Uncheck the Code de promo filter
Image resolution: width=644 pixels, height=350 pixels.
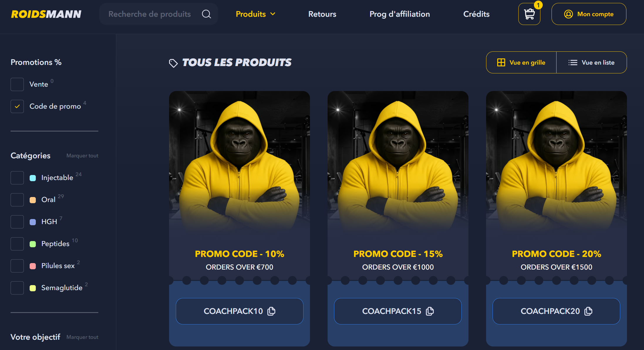(x=17, y=106)
